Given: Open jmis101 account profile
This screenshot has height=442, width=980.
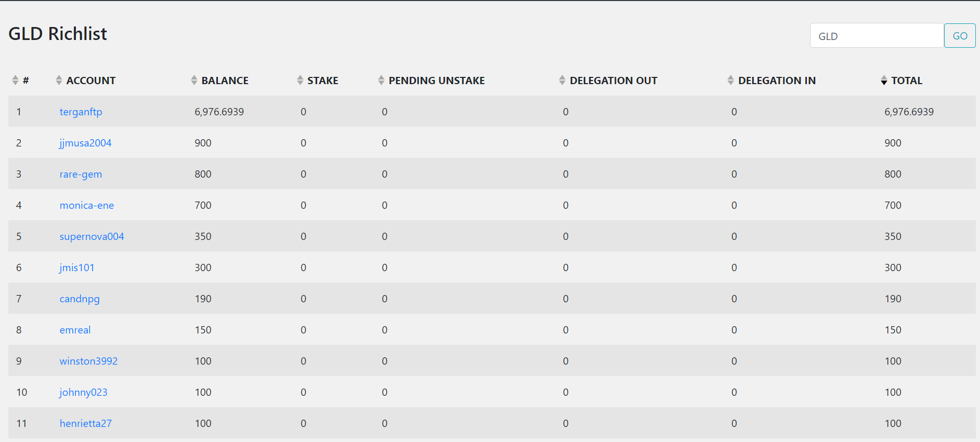Looking at the screenshot, I should pyautogui.click(x=77, y=267).
